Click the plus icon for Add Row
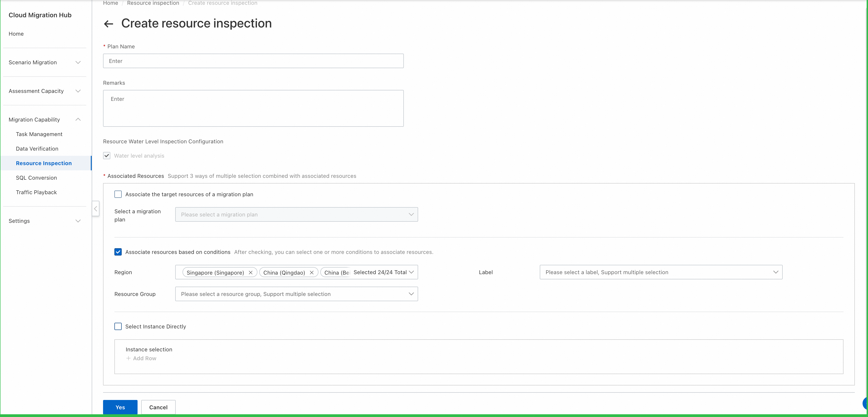The height and width of the screenshot is (417, 868). click(x=128, y=358)
